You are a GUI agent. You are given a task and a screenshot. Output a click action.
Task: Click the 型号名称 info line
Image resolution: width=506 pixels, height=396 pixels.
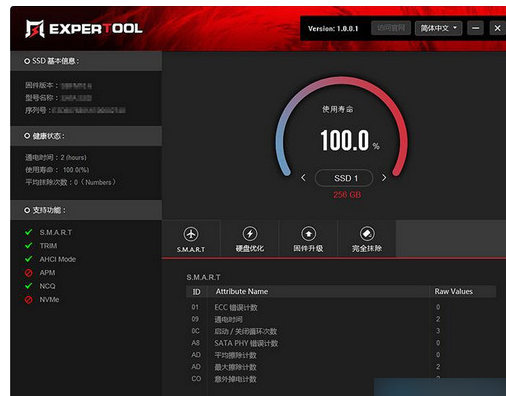(x=58, y=98)
